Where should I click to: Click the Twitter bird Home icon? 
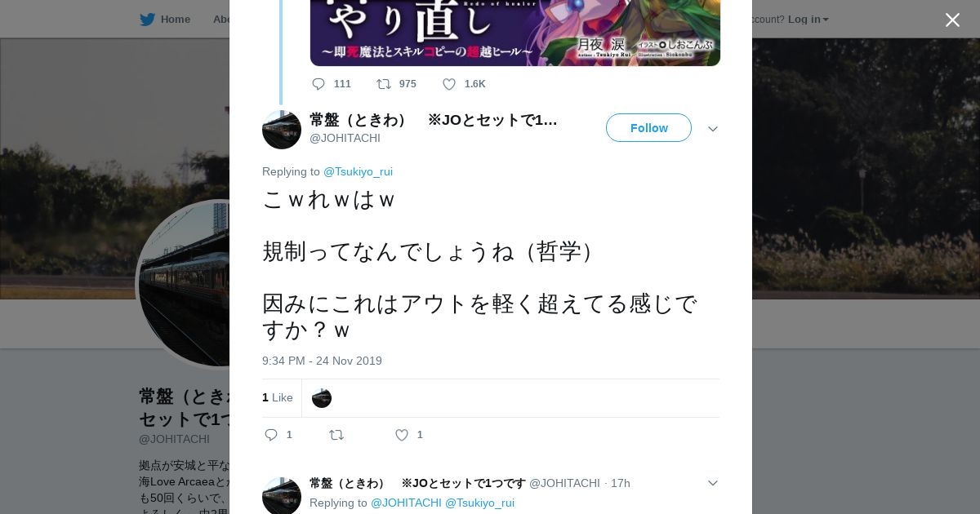[x=147, y=20]
